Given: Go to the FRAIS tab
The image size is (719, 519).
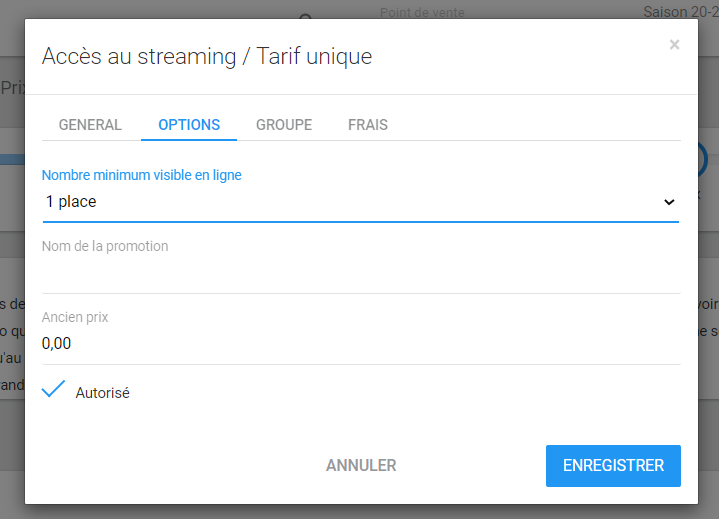Looking at the screenshot, I should click(368, 125).
